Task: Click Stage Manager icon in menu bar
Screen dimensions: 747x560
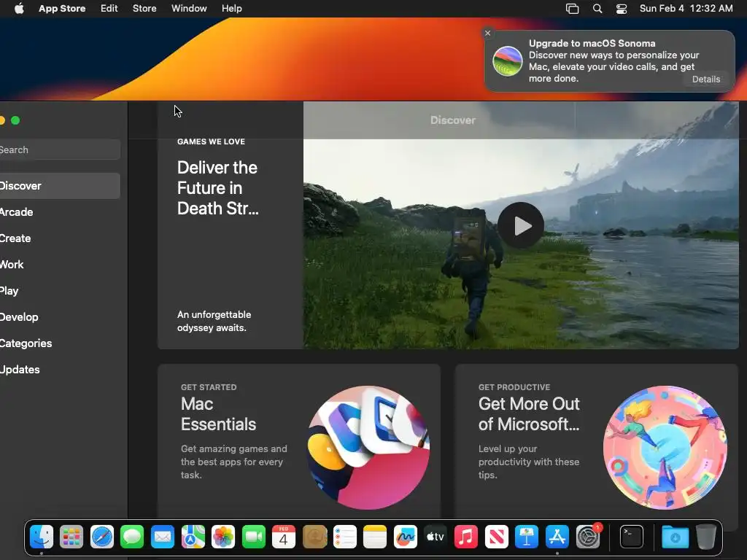Action: pos(572,9)
